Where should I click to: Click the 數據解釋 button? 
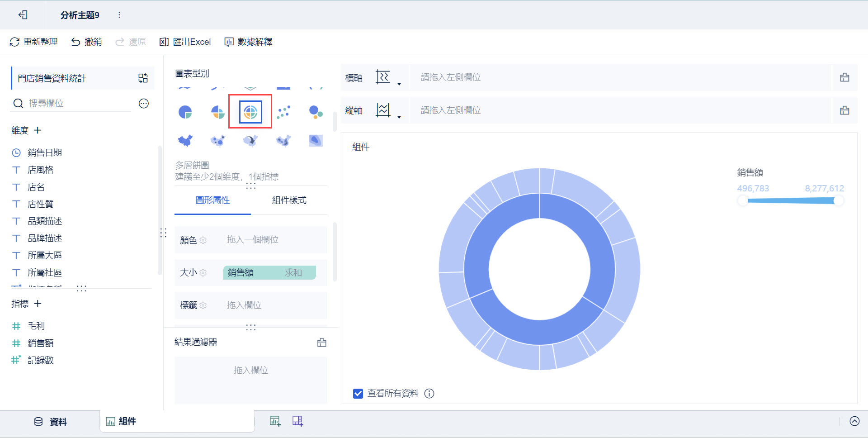pos(248,42)
